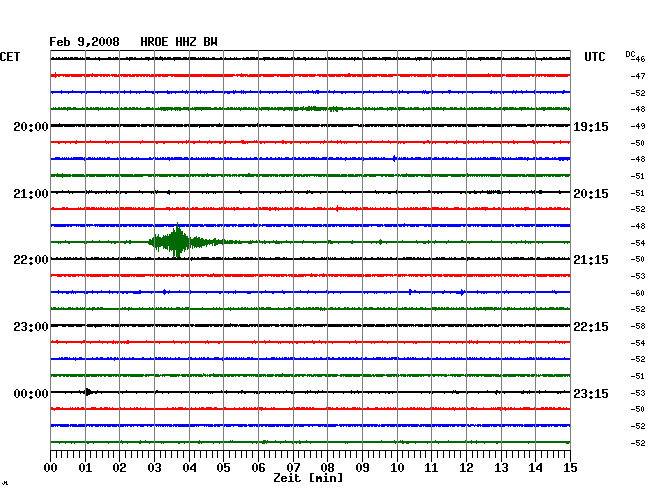Select the 00:00 CET row label

coord(31,393)
